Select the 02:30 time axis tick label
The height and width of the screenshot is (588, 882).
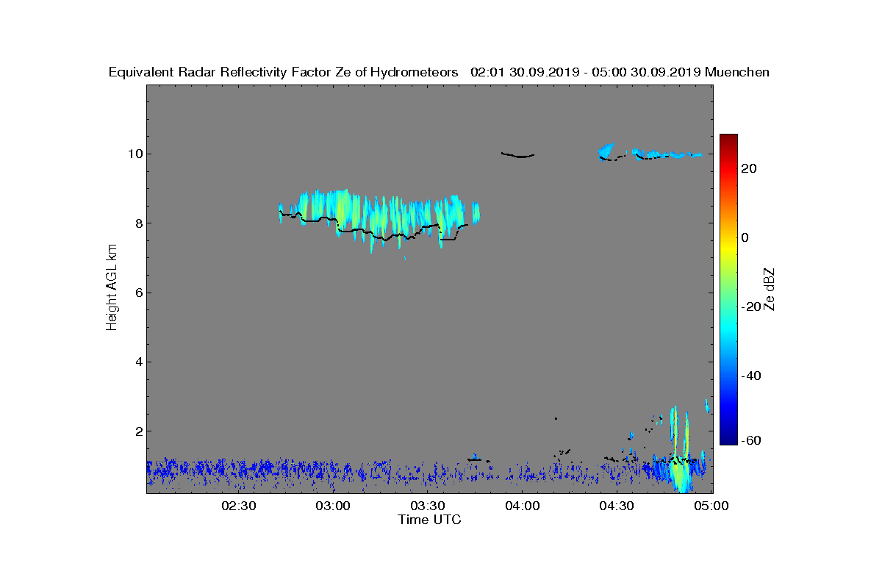pos(237,506)
